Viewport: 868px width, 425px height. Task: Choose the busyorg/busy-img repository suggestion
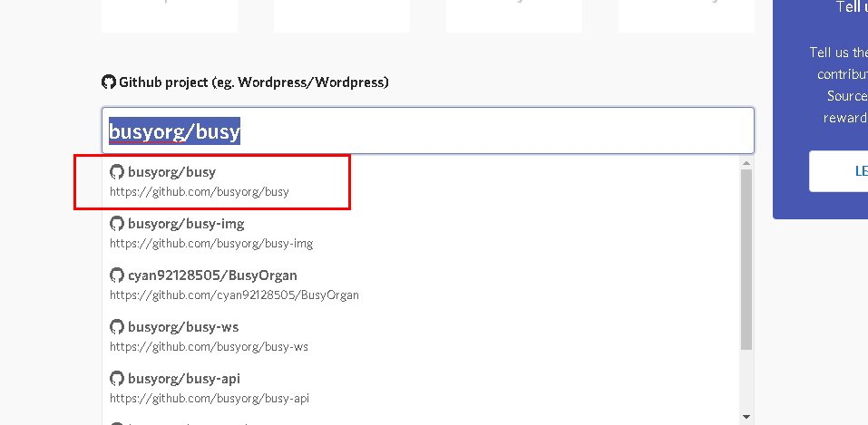coord(421,233)
